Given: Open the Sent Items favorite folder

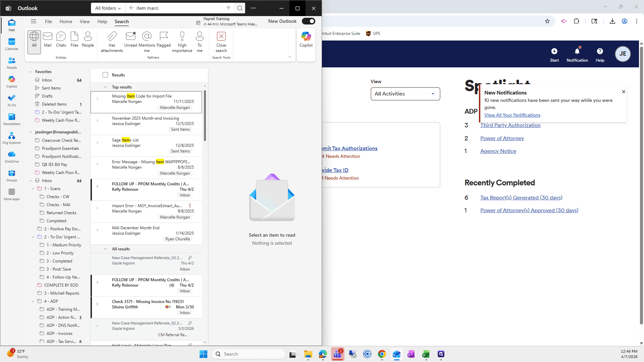Looking at the screenshot, I should [x=51, y=88].
